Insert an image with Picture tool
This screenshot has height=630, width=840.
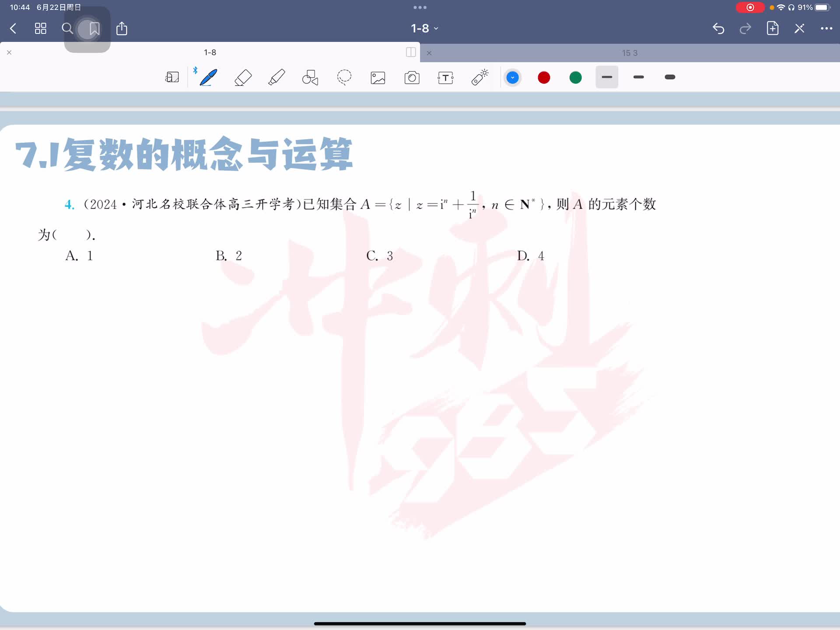378,78
